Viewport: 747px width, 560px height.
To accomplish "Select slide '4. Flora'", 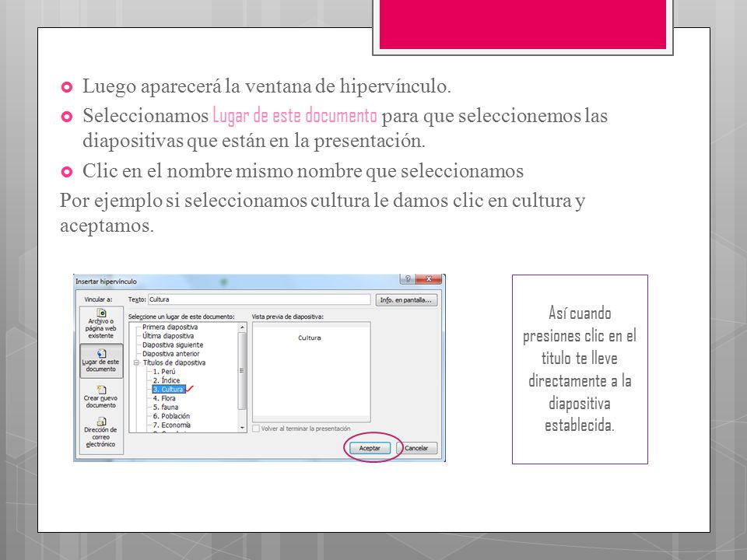I will tap(164, 398).
